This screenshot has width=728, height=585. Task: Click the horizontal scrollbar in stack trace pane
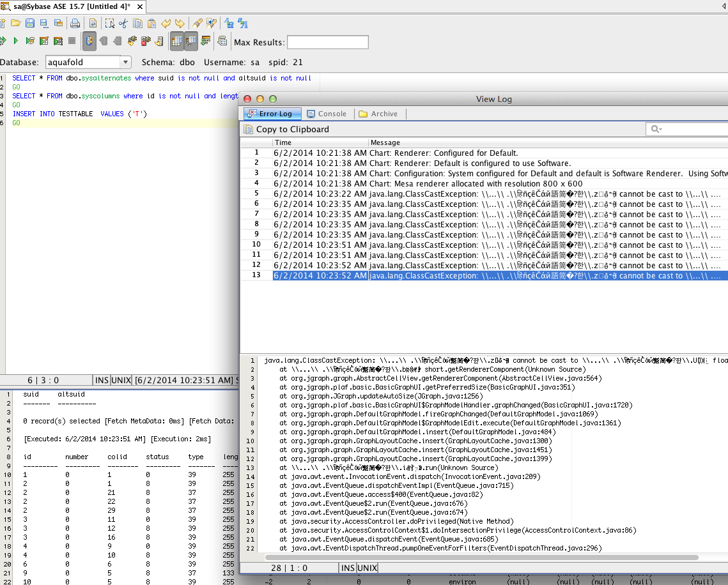[481, 557]
